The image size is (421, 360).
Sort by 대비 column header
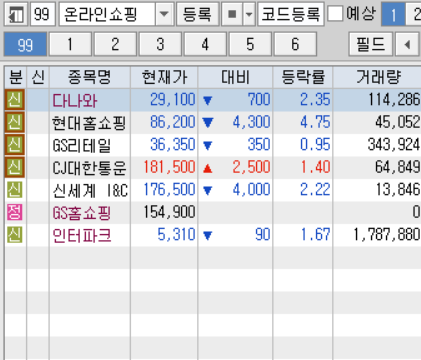click(235, 77)
